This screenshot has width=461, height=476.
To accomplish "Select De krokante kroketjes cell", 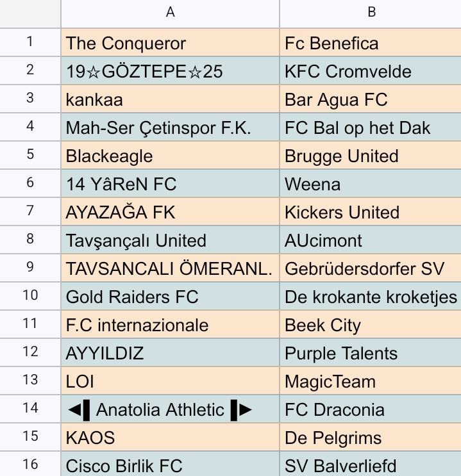I will click(x=371, y=296).
